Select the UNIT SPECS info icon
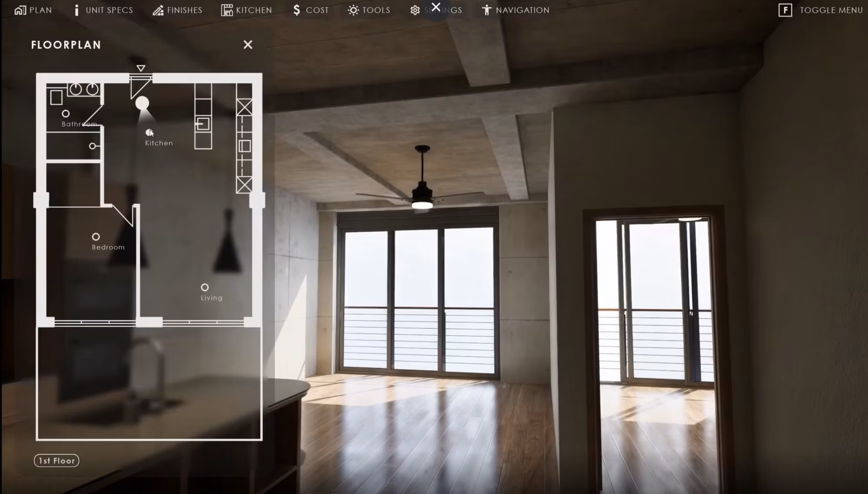Viewport: 868px width, 494px height. (x=76, y=10)
